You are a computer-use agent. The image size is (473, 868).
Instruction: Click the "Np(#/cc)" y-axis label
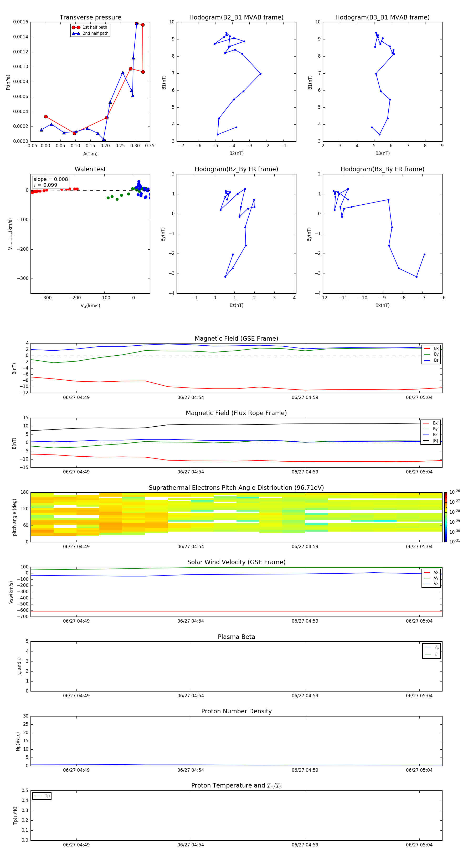18,741
